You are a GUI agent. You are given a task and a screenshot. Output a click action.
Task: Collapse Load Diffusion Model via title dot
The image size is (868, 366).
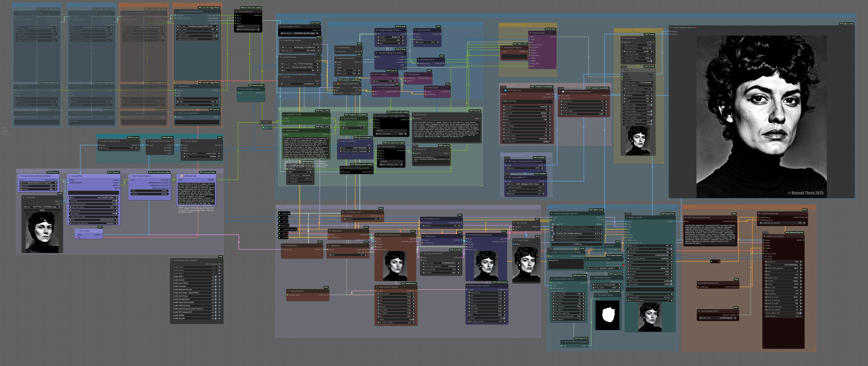coord(281,40)
